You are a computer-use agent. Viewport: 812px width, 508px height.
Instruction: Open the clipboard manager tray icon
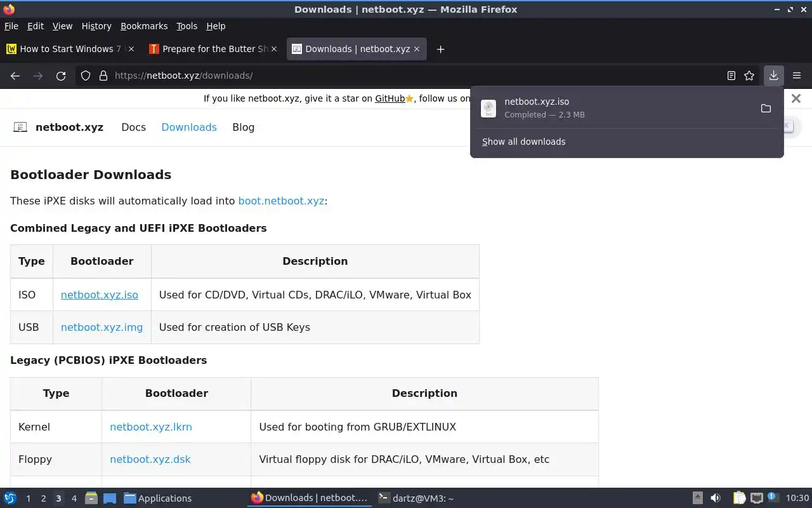[x=740, y=498]
